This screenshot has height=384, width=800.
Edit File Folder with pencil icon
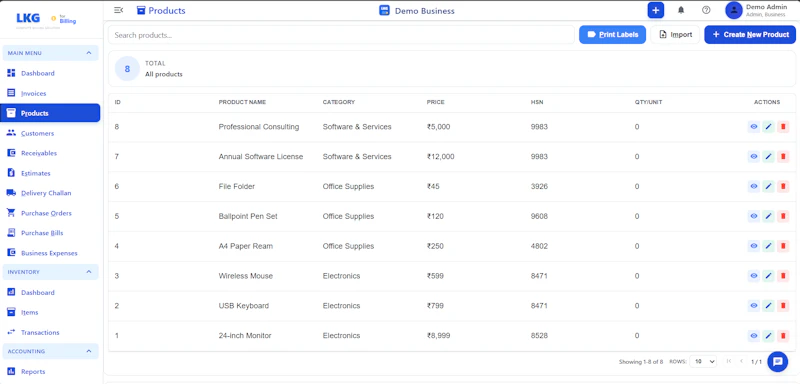point(768,187)
